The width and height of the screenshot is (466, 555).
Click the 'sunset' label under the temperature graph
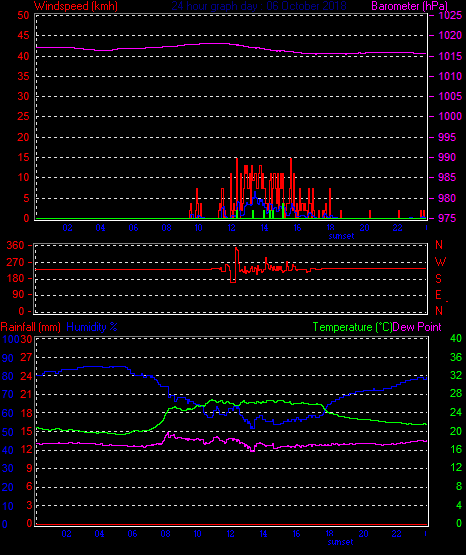[x=340, y=542]
